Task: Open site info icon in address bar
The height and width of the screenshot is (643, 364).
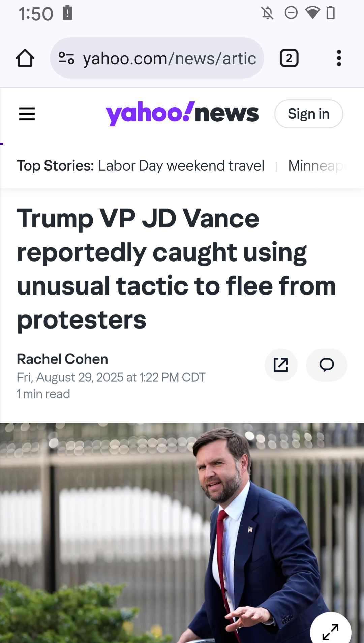Action: tap(66, 58)
